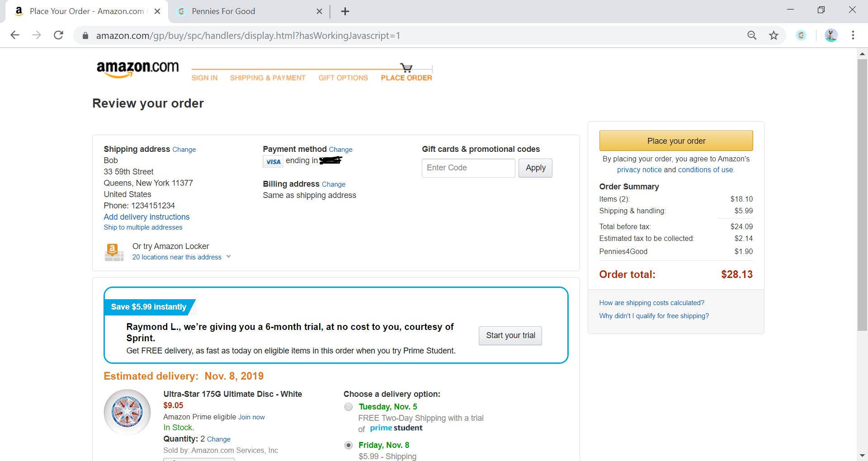This screenshot has width=868, height=461.
Task: Click the Shipping & handling $5.99 line
Action: pyautogui.click(x=676, y=211)
